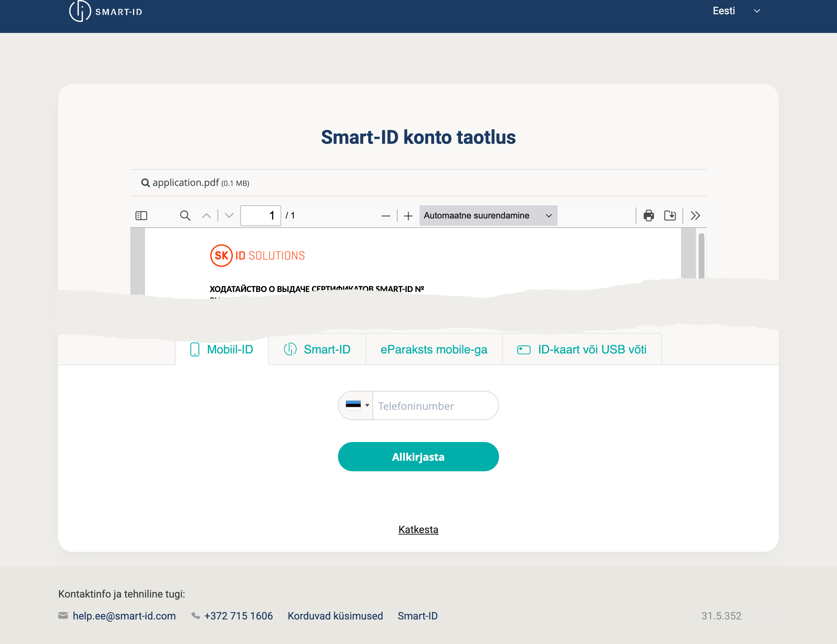
Task: Open the help.ee@smart-id.com email link
Action: [x=124, y=616]
